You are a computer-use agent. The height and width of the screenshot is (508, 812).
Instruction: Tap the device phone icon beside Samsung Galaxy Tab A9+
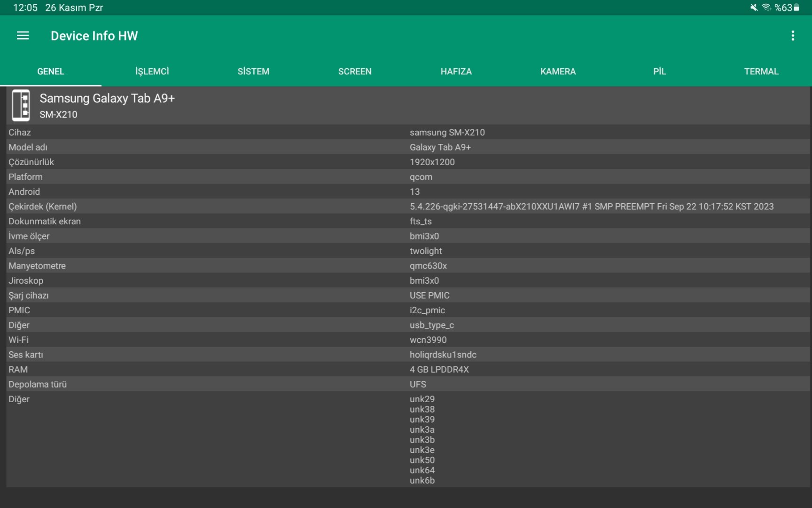21,105
